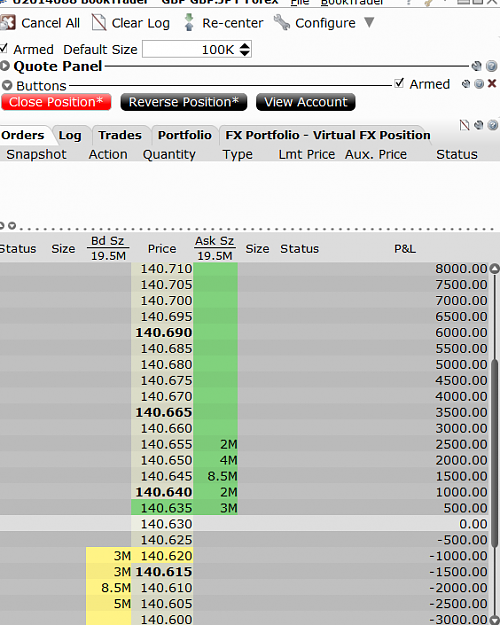Click the Action column header

point(108,154)
